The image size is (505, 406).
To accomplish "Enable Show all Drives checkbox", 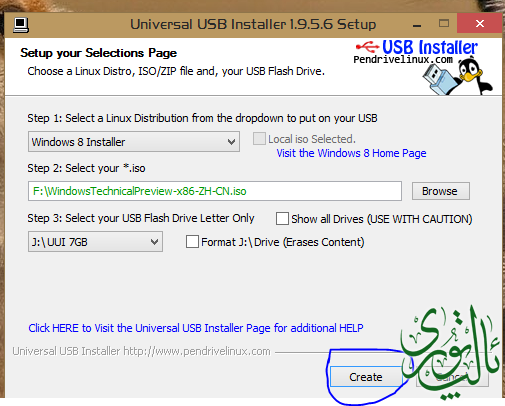I will pos(282,219).
